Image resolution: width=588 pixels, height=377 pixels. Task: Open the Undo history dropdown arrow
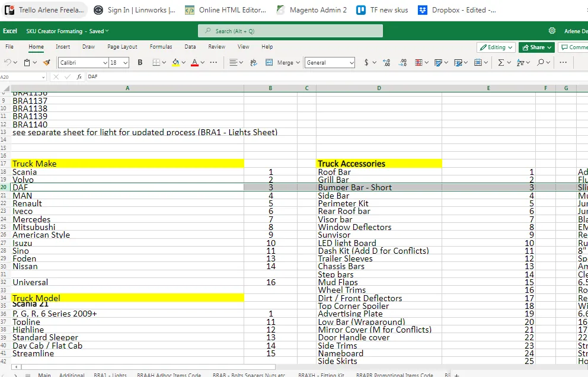coord(15,63)
